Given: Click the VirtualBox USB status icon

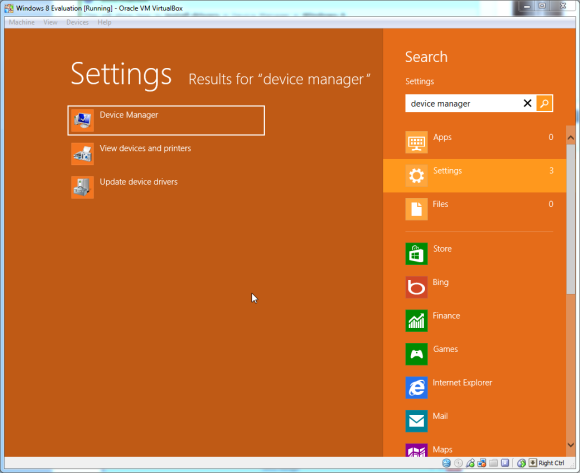Looking at the screenshot, I should click(471, 463).
